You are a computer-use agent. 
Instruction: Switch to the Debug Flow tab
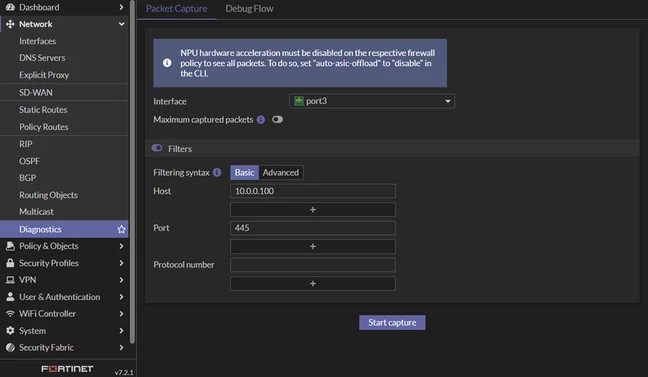249,9
